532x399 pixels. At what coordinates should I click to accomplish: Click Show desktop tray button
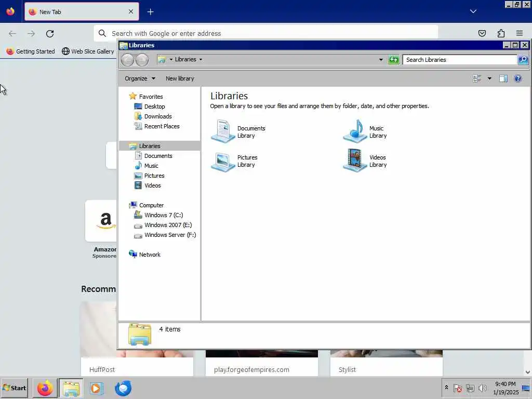point(526,388)
